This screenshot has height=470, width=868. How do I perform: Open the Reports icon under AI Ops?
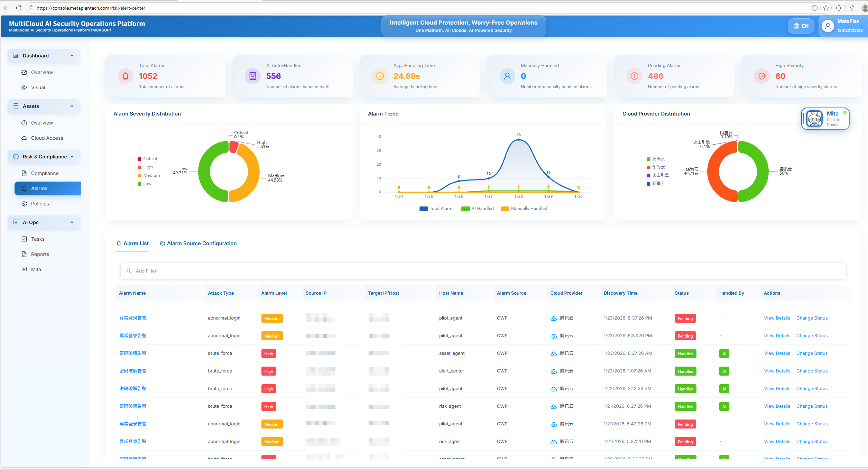pyautogui.click(x=24, y=254)
